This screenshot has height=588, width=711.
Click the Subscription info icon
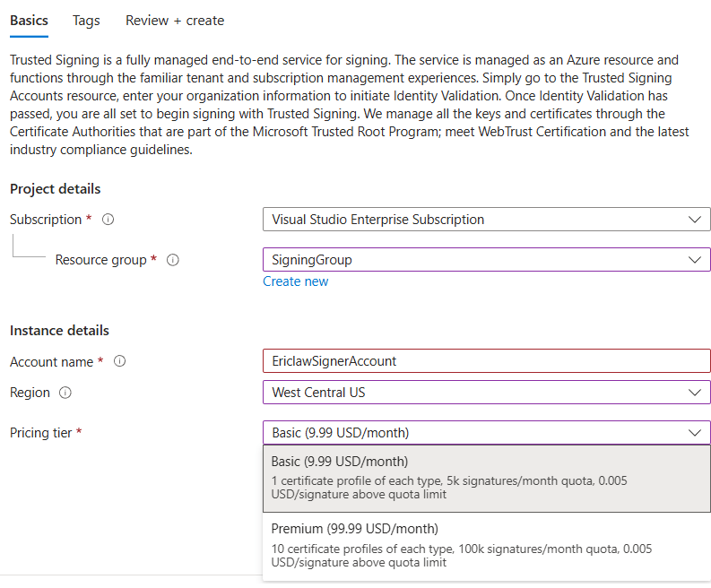coord(108,220)
